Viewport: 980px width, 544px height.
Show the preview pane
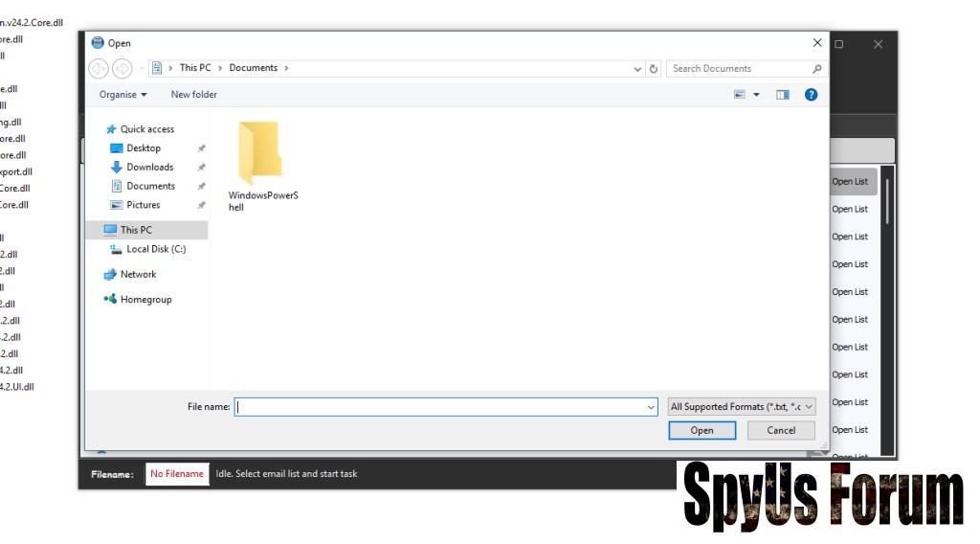pyautogui.click(x=783, y=95)
